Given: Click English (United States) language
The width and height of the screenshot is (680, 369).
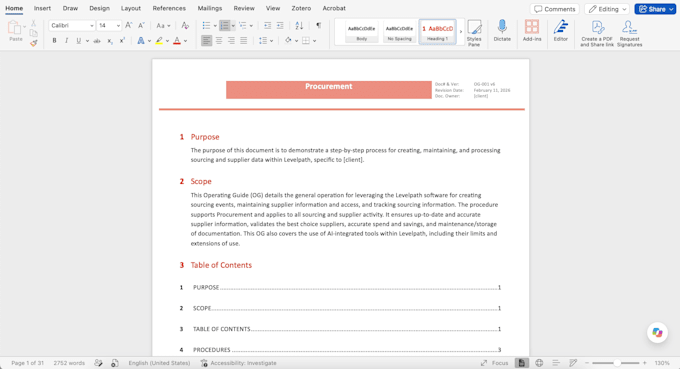Looking at the screenshot, I should pos(159,363).
